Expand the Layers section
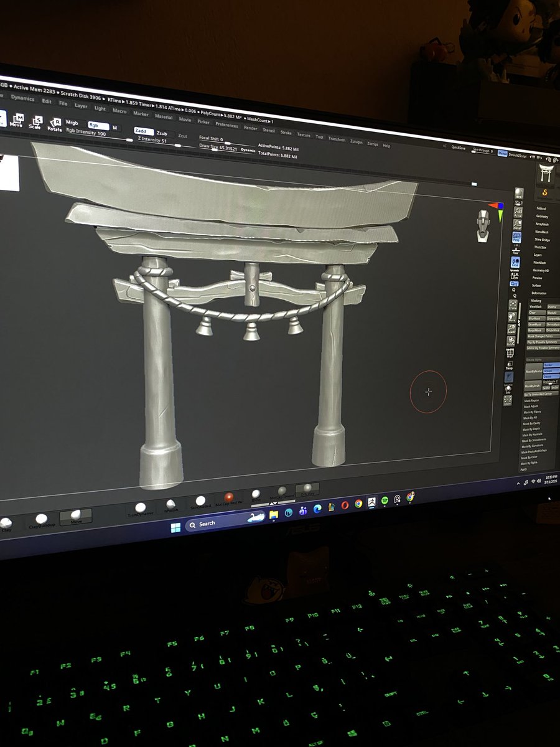This screenshot has height=747, width=560. (x=538, y=255)
